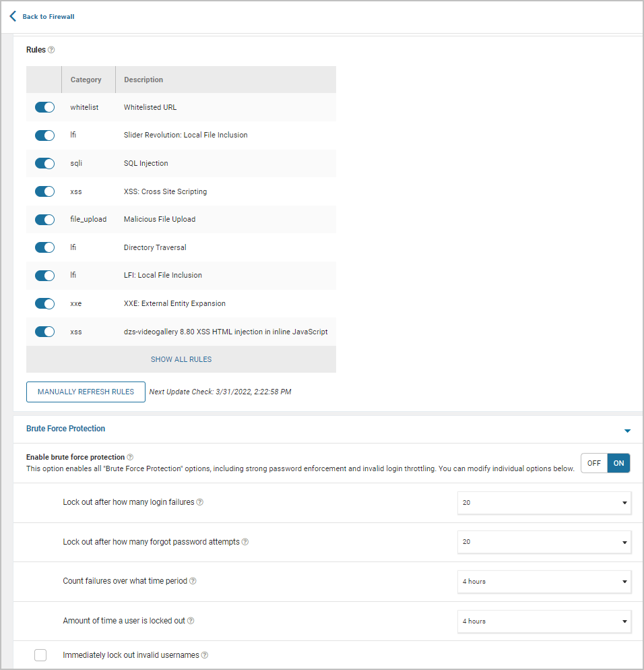The image size is (644, 670).
Task: Open the Count failures time period dropdown
Action: tap(544, 582)
